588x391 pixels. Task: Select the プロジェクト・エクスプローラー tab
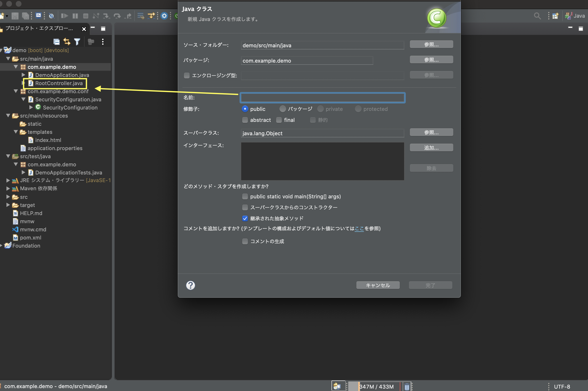click(x=39, y=28)
